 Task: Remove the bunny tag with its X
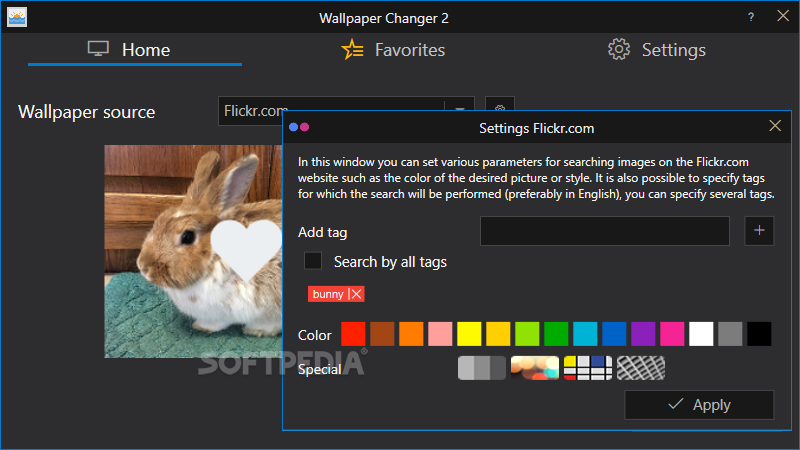tap(356, 294)
